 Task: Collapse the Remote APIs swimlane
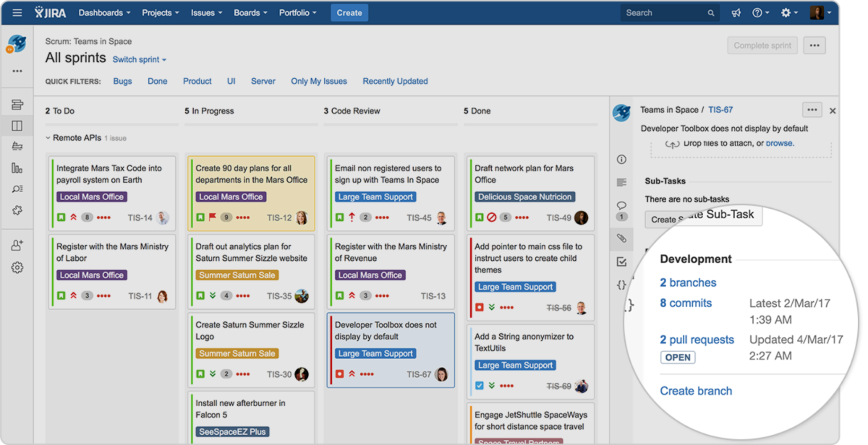48,138
